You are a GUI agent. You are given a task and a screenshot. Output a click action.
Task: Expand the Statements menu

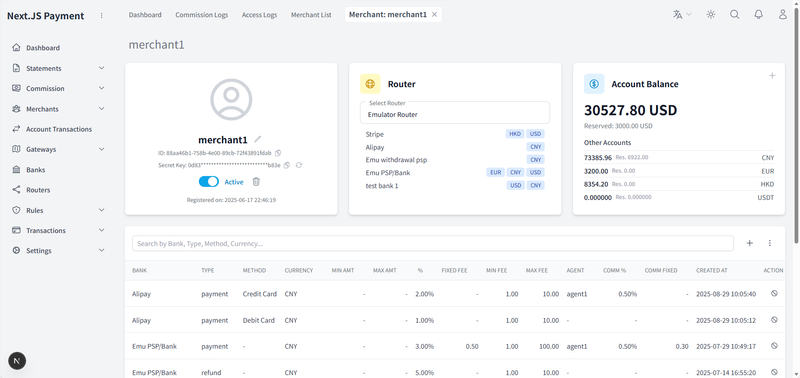pyautogui.click(x=58, y=68)
